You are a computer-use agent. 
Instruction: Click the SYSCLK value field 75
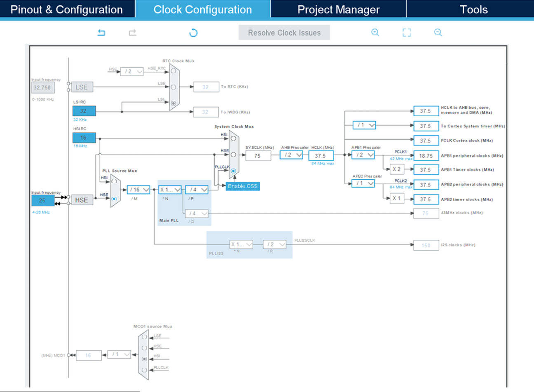[x=258, y=155]
